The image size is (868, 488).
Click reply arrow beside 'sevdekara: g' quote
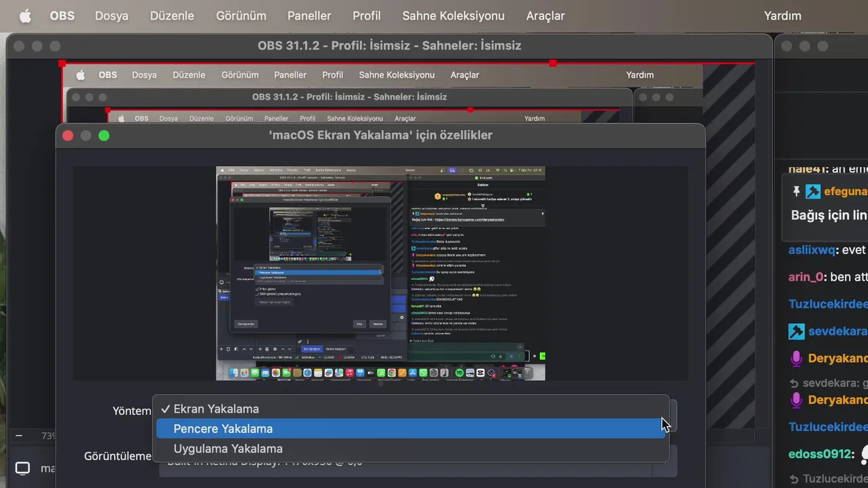point(794,383)
